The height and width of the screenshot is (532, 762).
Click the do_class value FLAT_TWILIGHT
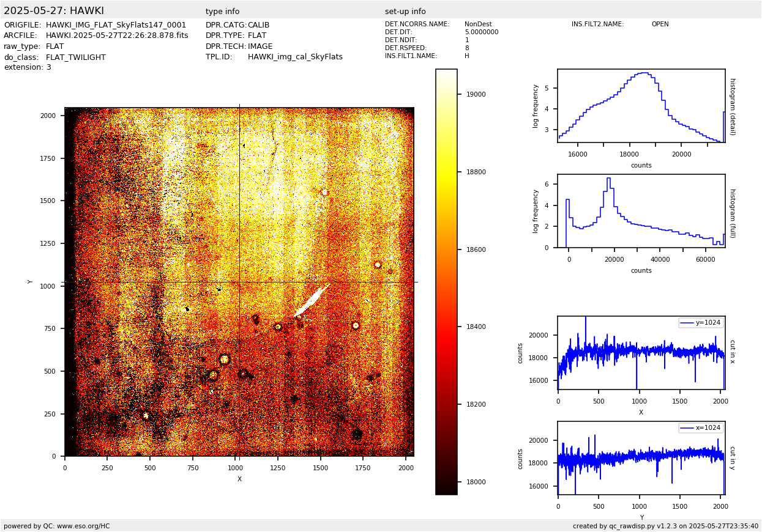[x=76, y=57]
